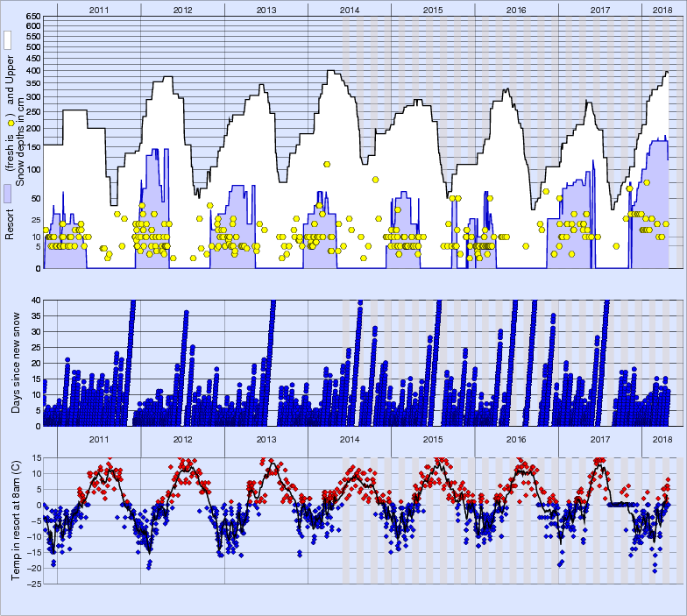Click the purple Resort snow depth legend swatch
Viewport: 687px width, 616px height.
tap(8, 195)
